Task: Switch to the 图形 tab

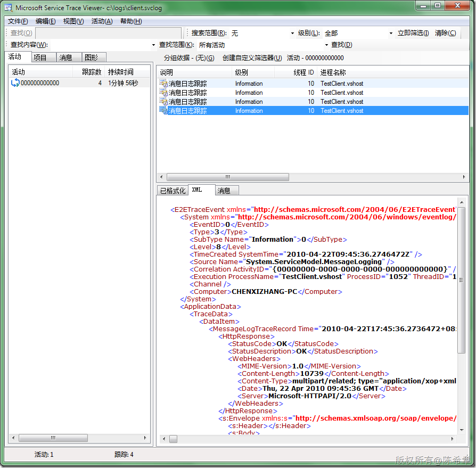Action: [94, 58]
